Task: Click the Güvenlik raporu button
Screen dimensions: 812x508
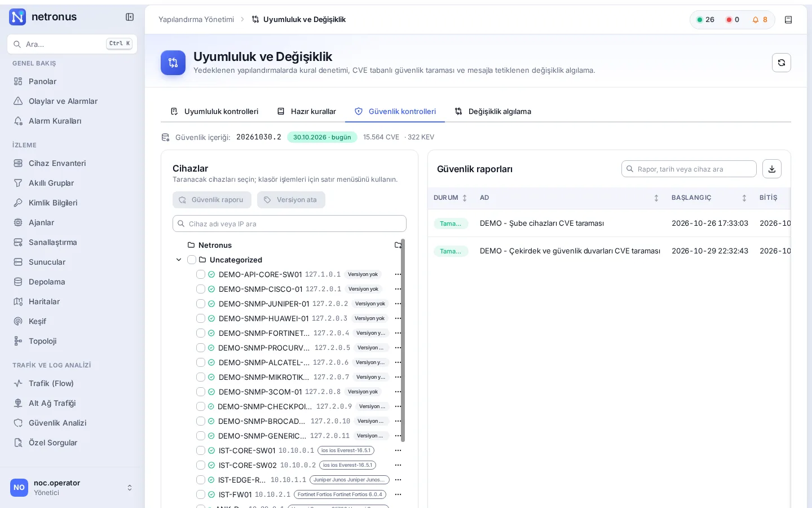Action: coord(212,200)
